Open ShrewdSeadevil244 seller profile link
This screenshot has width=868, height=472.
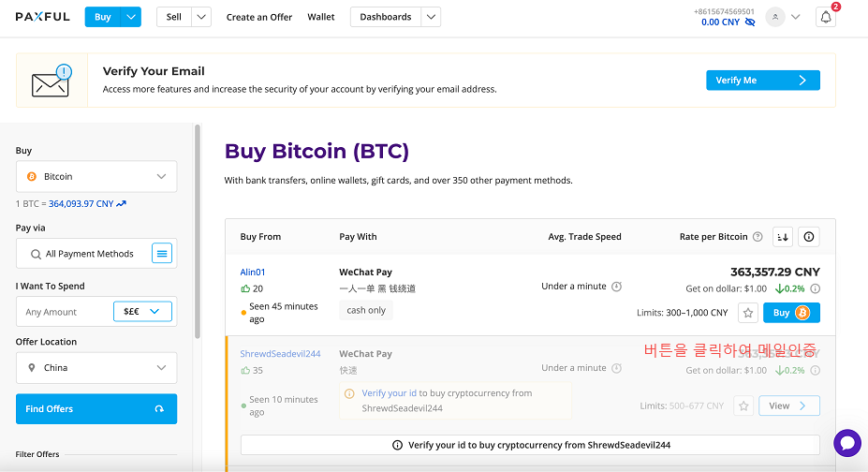coord(280,354)
